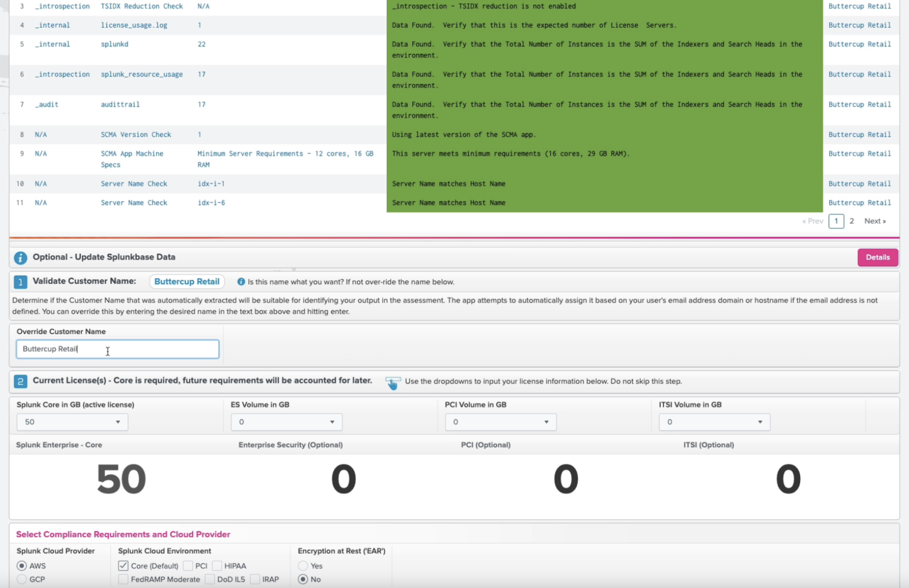
Task: Open Splunk Core in GB dropdown
Action: pyautogui.click(x=72, y=422)
